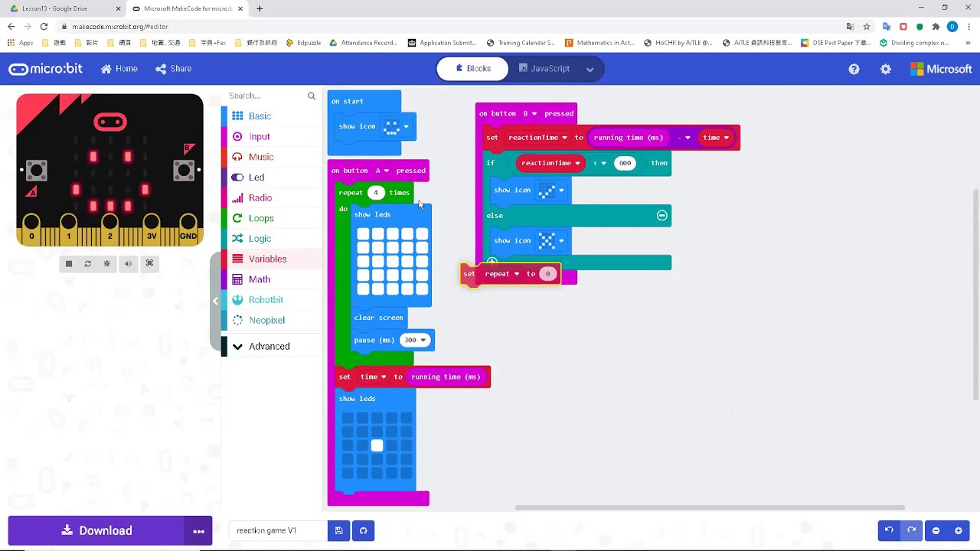The image size is (980, 551).
Task: Switch to the Blocks editor tab
Action: (472, 69)
